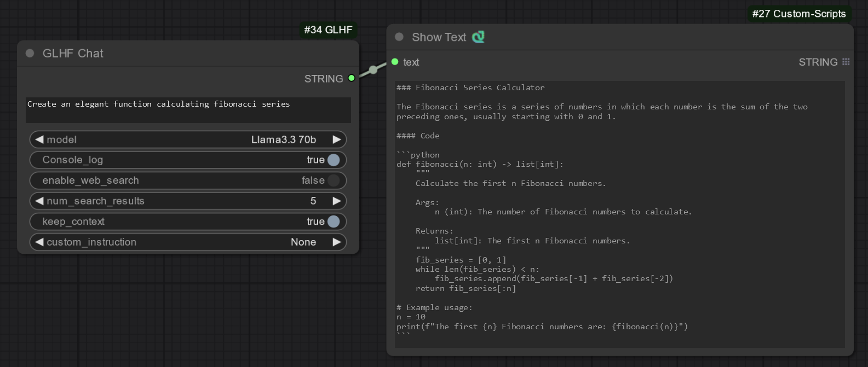Click the #34 GLHF badge
The height and width of the screenshot is (367, 868).
pyautogui.click(x=328, y=30)
